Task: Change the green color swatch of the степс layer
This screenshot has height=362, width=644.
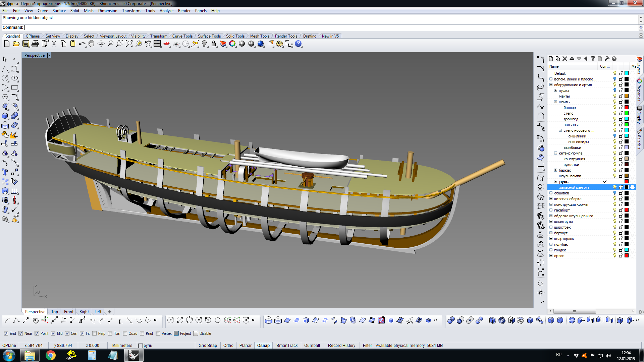Action: point(627,113)
